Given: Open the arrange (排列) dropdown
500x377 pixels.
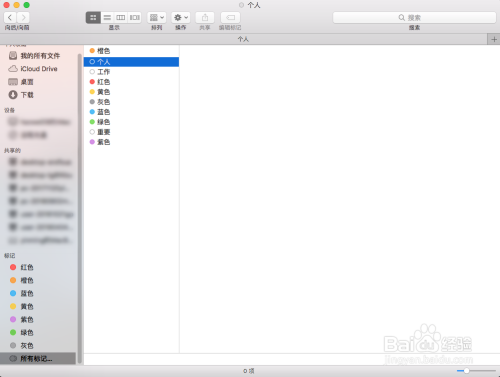Looking at the screenshot, I should 157,18.
